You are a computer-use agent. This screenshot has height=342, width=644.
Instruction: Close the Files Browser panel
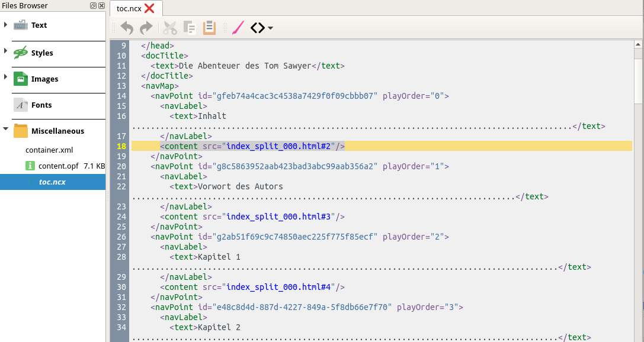101,6
